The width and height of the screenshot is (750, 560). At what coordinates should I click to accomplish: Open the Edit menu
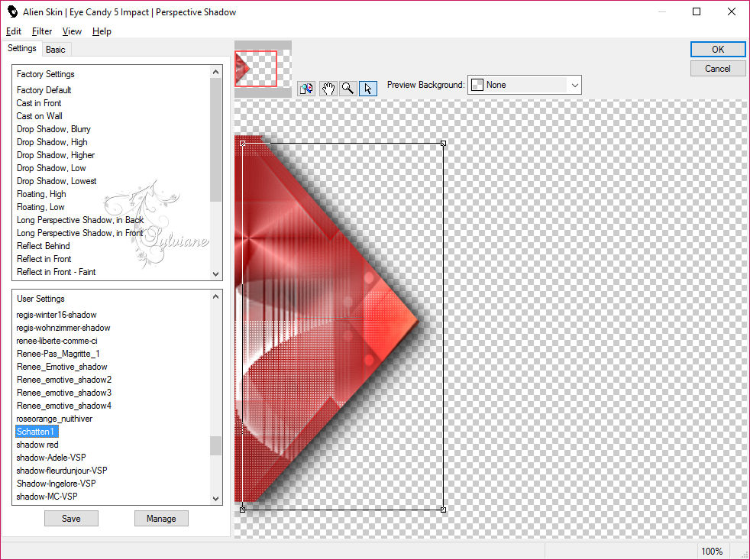[14, 31]
